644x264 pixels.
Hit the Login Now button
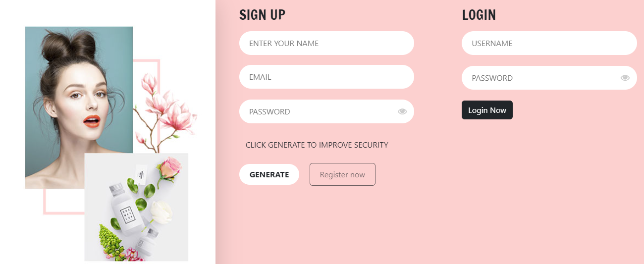coord(487,110)
